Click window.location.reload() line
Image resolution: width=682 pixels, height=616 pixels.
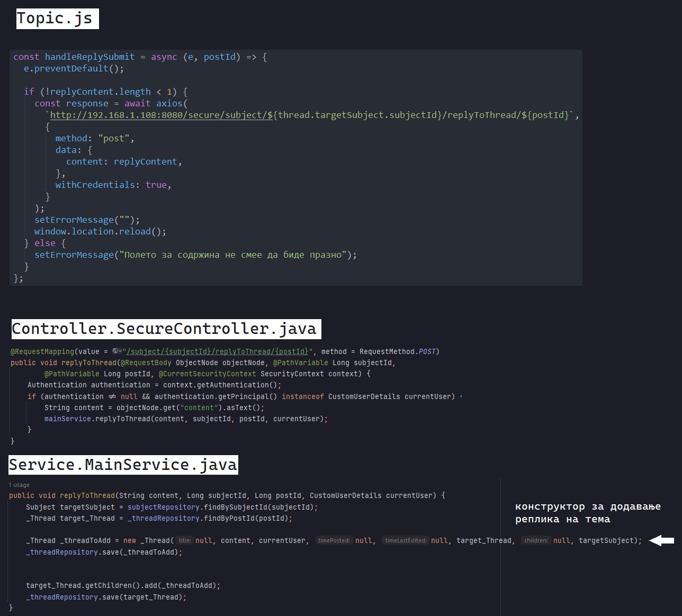(100, 231)
